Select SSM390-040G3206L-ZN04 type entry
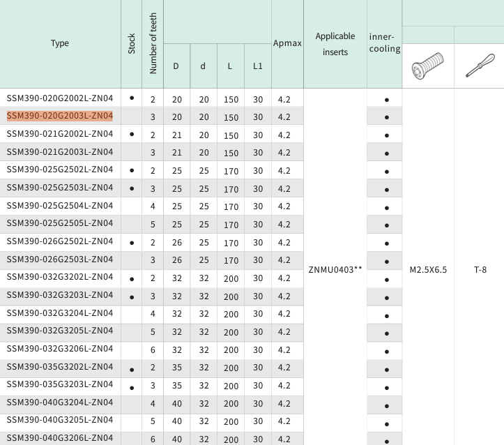The width and height of the screenshot is (504, 445). click(x=60, y=438)
